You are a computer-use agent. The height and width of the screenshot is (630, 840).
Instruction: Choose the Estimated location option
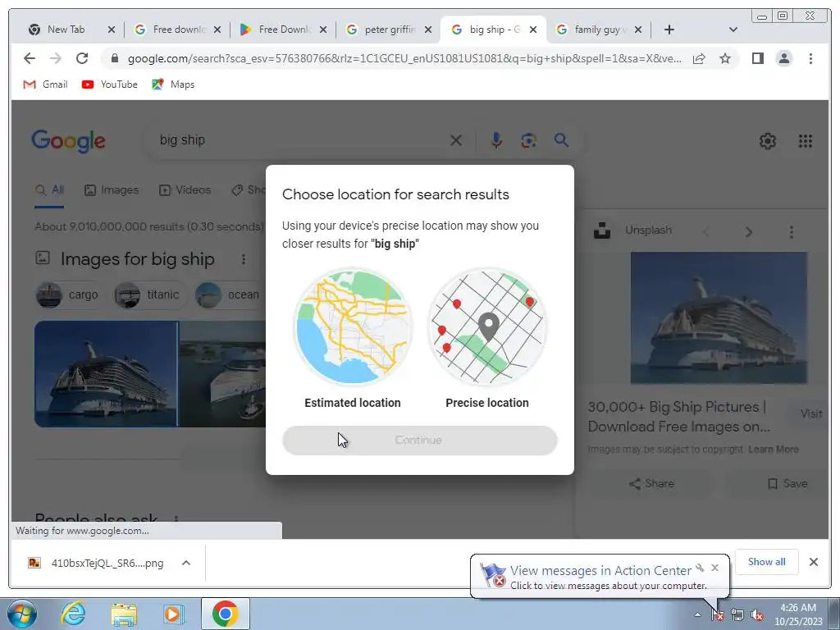tap(353, 340)
